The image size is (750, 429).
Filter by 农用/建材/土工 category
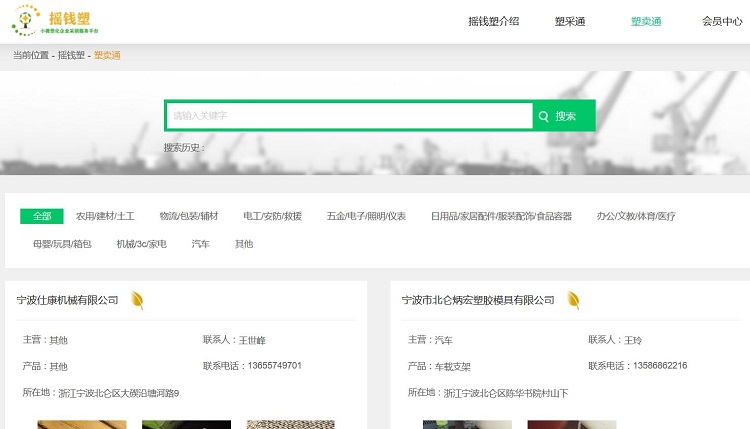pos(105,216)
